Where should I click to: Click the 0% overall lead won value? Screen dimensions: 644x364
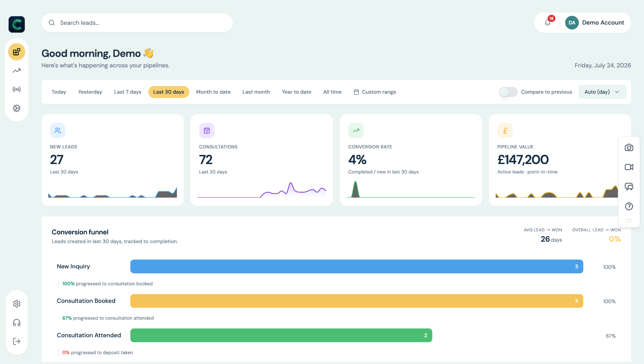click(614, 239)
